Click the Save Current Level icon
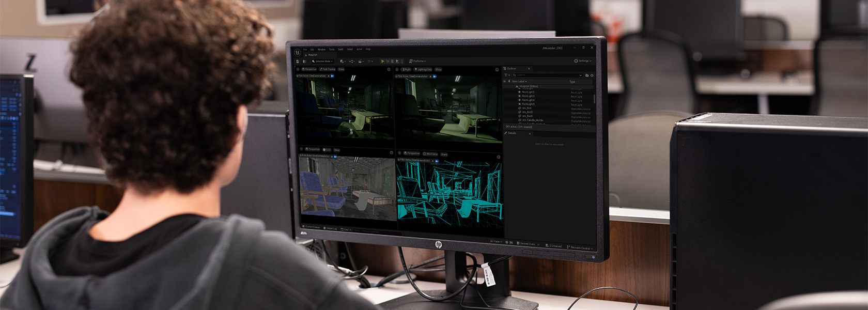 298,61
